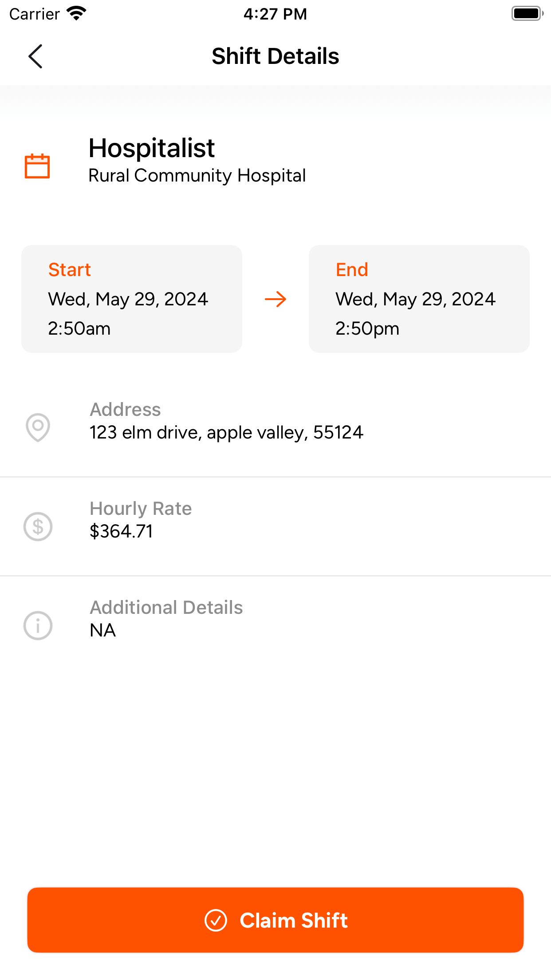Select the address 123 elm drive text
551x980 pixels.
coord(226,432)
